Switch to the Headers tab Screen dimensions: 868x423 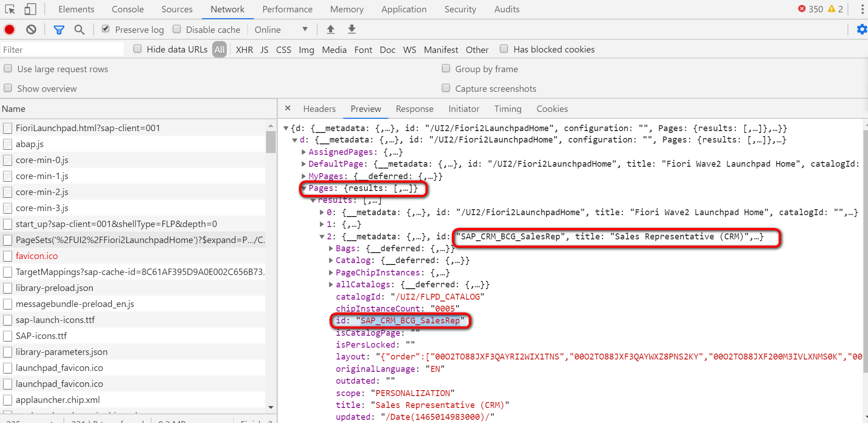[319, 109]
